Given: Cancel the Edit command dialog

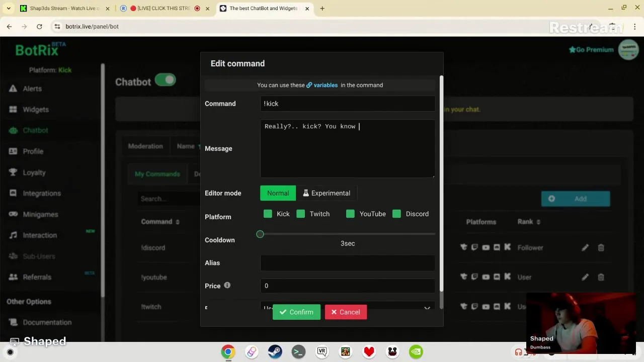Looking at the screenshot, I should click(346, 312).
